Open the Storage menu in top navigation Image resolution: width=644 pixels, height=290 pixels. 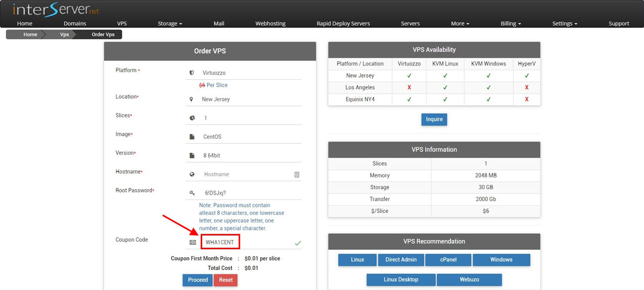click(170, 24)
